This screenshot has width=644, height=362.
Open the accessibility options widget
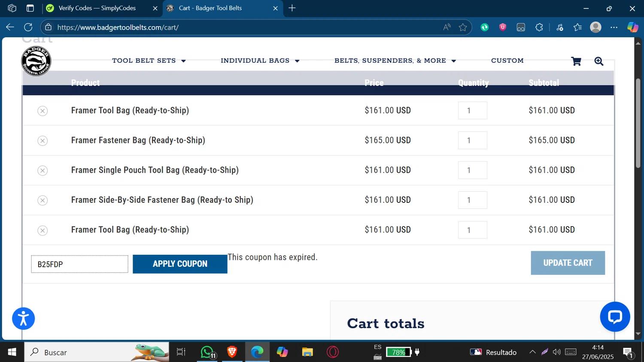(23, 319)
